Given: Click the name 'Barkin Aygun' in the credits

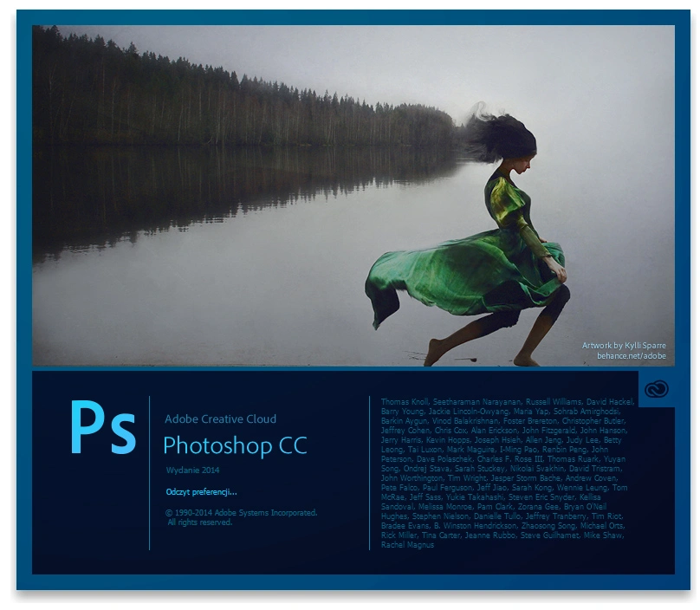Looking at the screenshot, I should point(404,420).
